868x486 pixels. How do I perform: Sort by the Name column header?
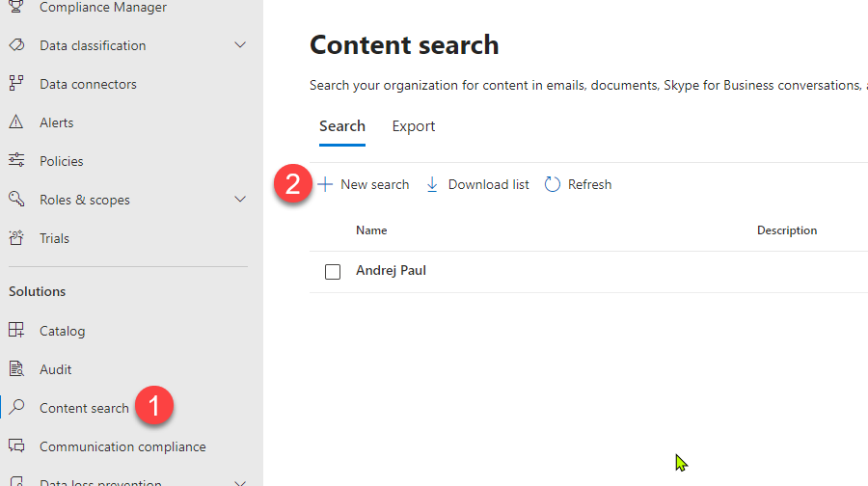click(x=371, y=230)
